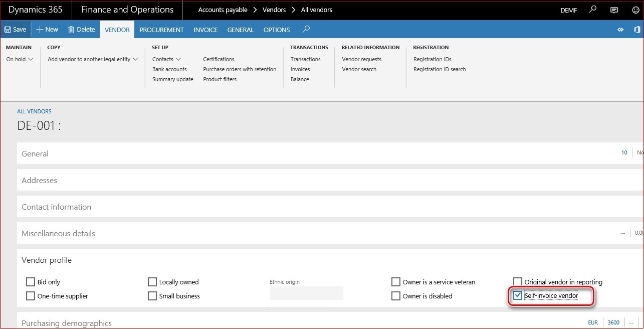Open Summary update
This screenshot has width=644, height=329.
coord(173,79)
